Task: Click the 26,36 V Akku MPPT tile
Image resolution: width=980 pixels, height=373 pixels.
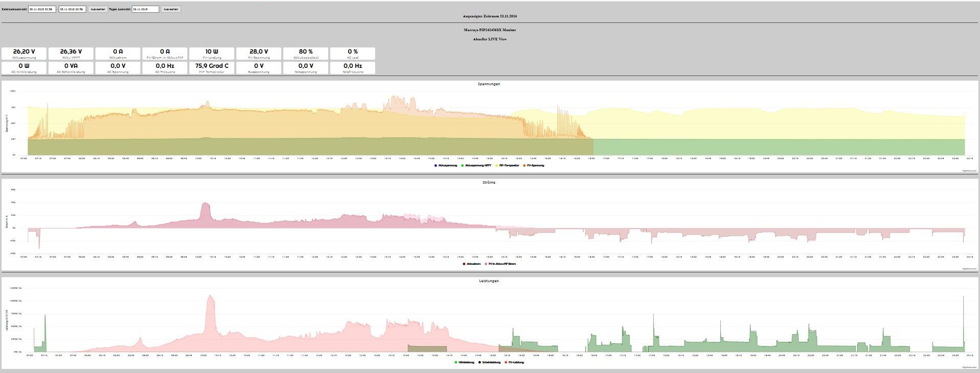Action: click(x=71, y=54)
